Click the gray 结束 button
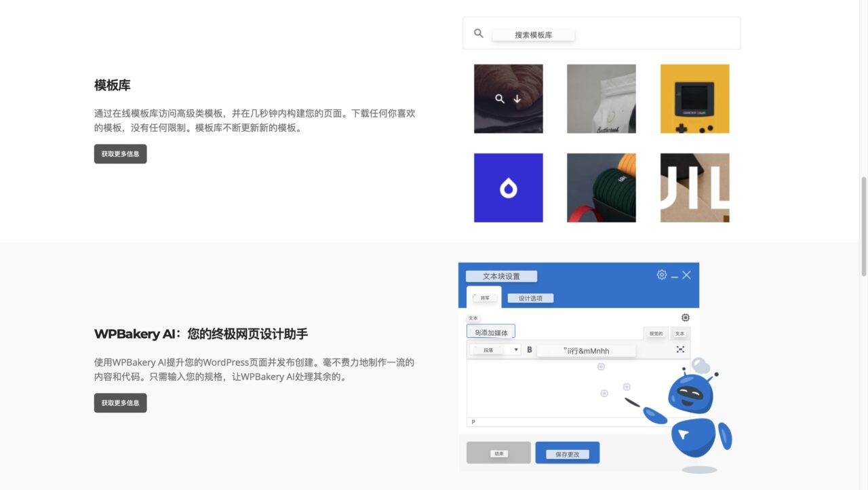 pyautogui.click(x=498, y=453)
